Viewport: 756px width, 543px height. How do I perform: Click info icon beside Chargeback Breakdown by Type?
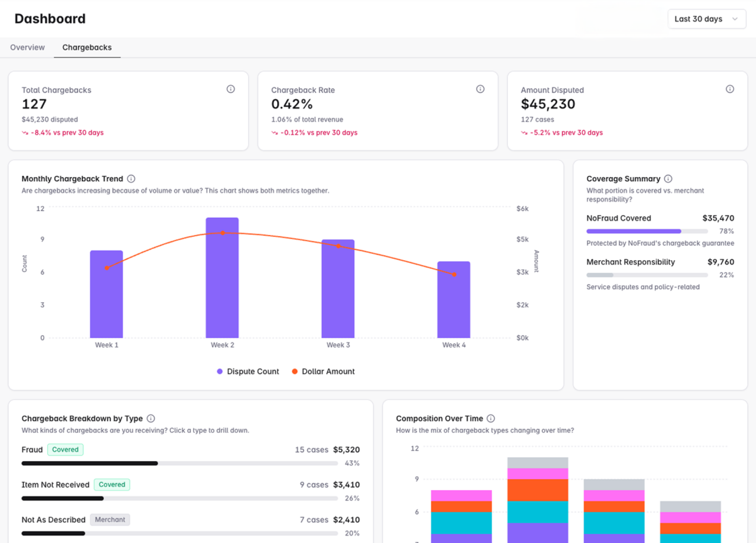(x=151, y=418)
